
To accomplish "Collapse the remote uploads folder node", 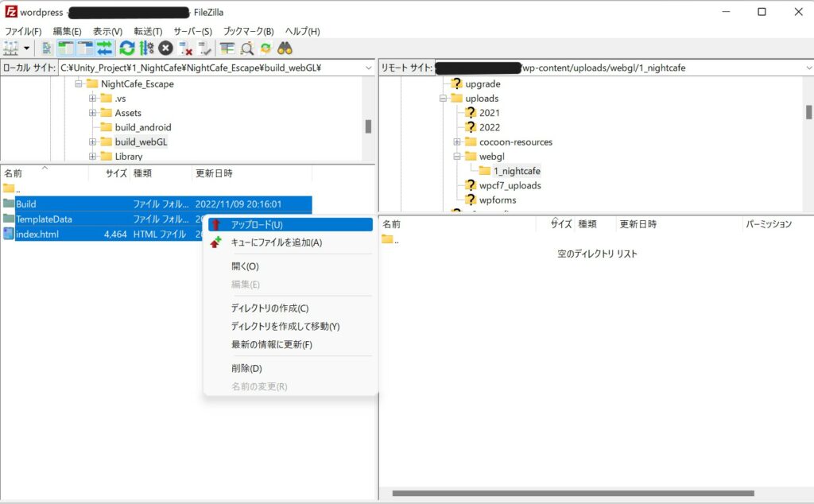I will click(443, 98).
